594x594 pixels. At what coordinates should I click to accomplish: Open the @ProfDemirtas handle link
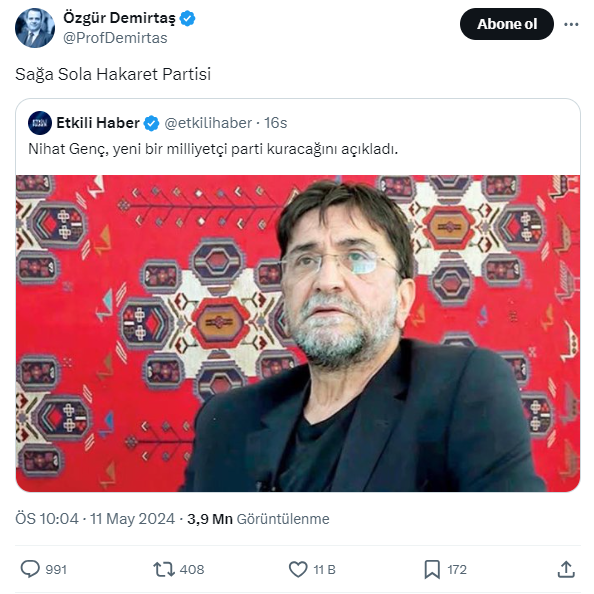pyautogui.click(x=115, y=38)
